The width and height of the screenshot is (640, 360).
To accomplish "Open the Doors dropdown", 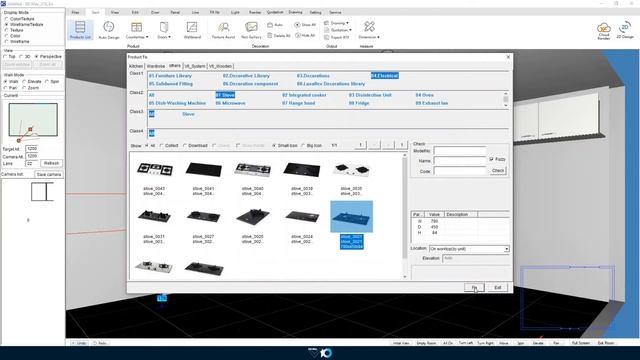I will [x=164, y=30].
